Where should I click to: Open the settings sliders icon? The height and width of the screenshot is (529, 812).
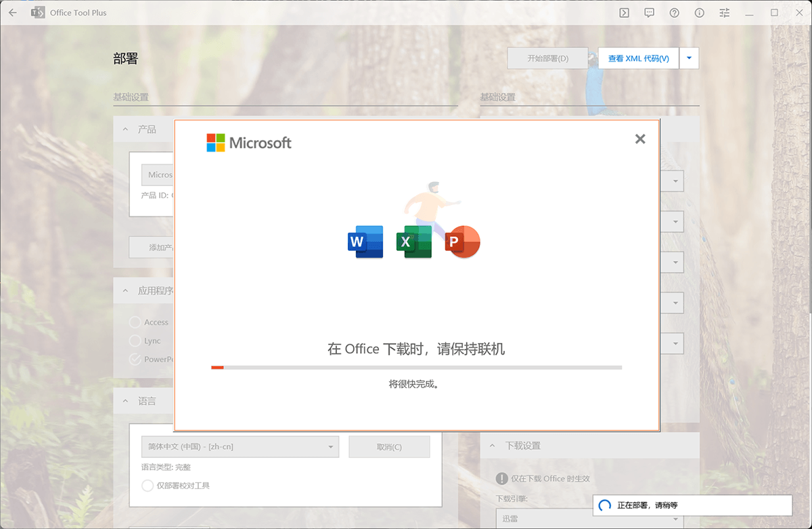click(725, 12)
